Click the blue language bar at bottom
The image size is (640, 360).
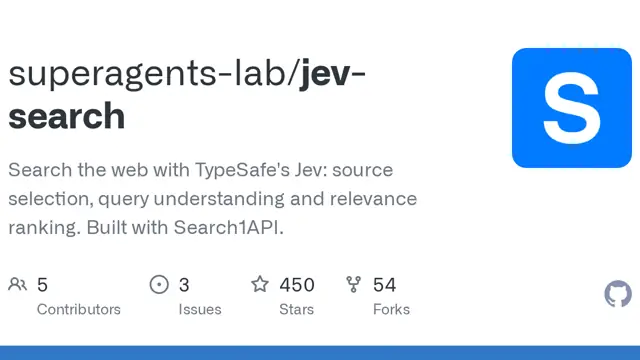(320, 353)
